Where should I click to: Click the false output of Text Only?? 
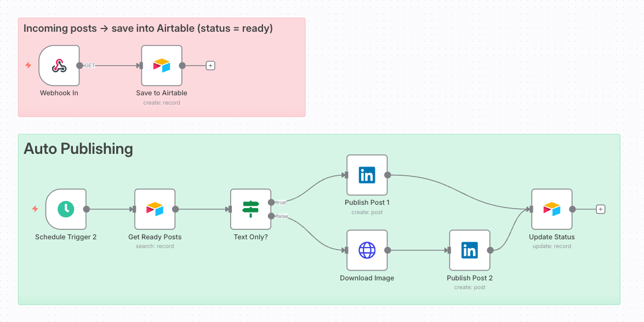tap(271, 216)
